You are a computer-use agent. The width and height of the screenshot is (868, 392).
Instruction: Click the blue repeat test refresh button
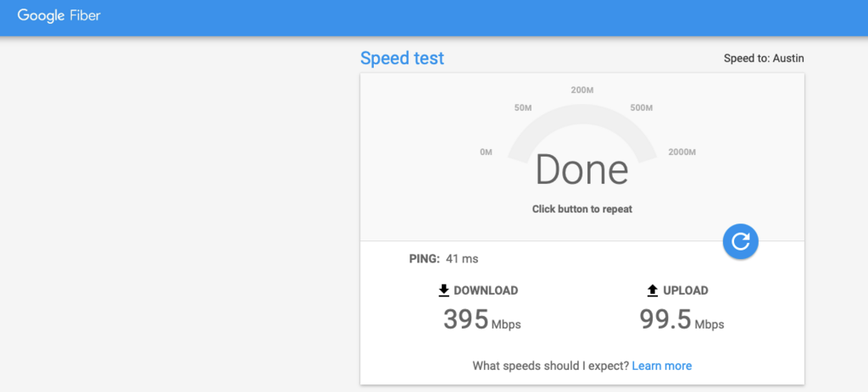741,241
